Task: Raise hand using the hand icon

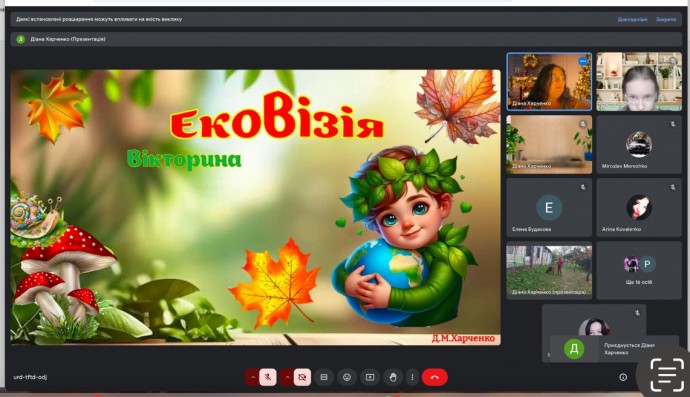Action: 393,377
